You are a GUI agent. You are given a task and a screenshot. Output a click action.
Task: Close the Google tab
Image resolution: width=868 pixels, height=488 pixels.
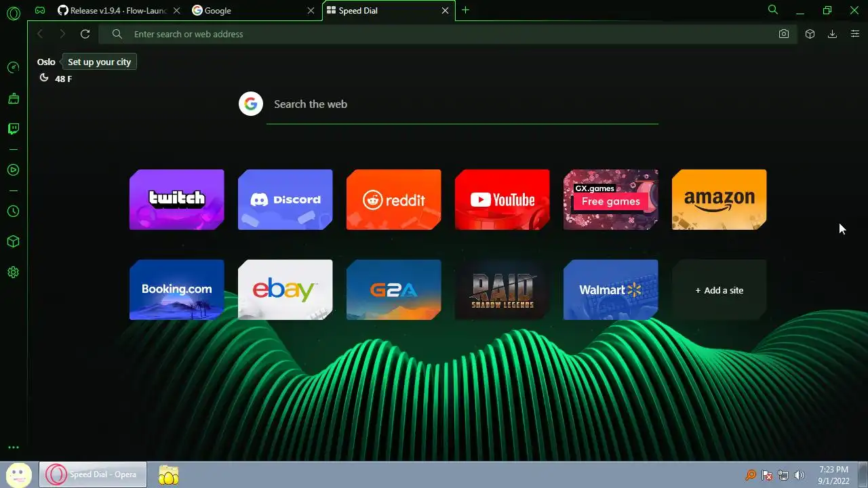pos(311,11)
